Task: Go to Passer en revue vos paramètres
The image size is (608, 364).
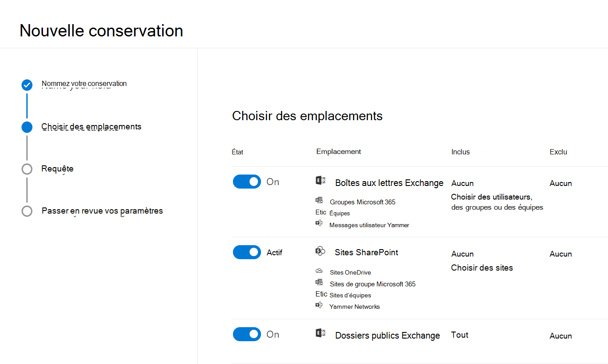Action: click(x=102, y=211)
